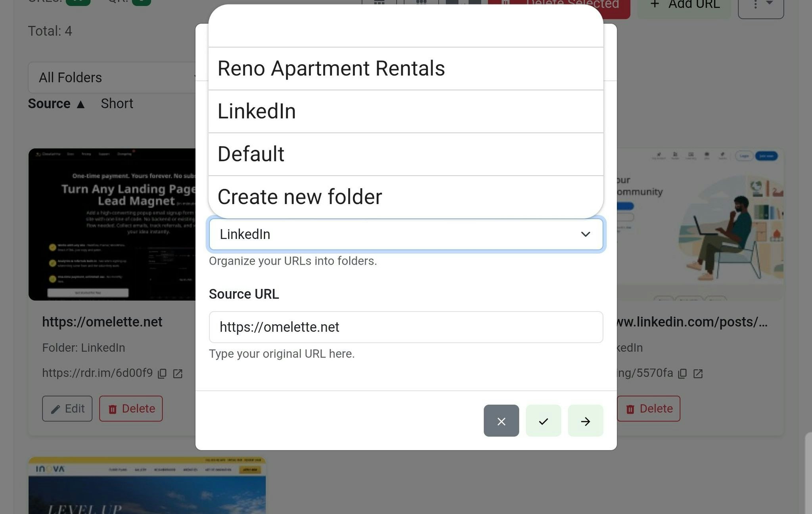Open the more-actions kebab dropdown
This screenshot has height=514, width=812.
pyautogui.click(x=760, y=5)
